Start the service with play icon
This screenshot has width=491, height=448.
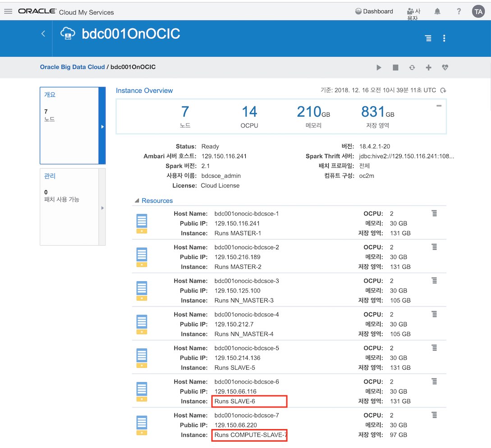point(379,67)
